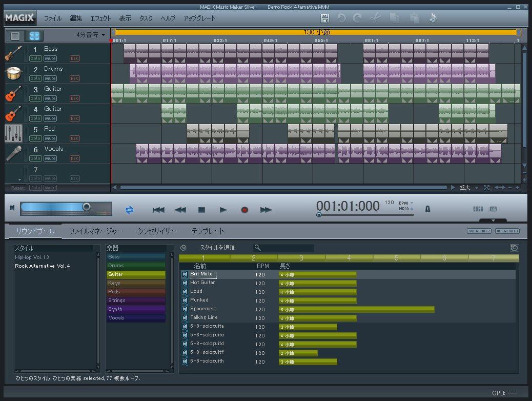Click the scissors cut icon
The height and width of the screenshot is (401, 532).
375,18
